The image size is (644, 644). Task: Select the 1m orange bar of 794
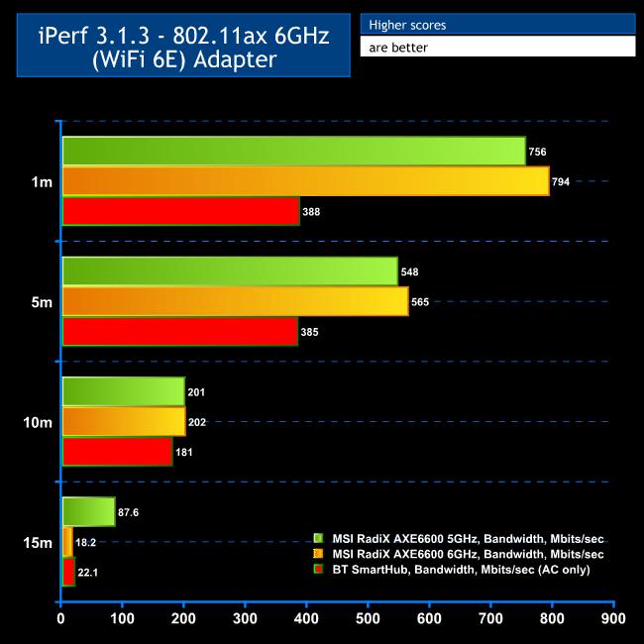tap(305, 181)
